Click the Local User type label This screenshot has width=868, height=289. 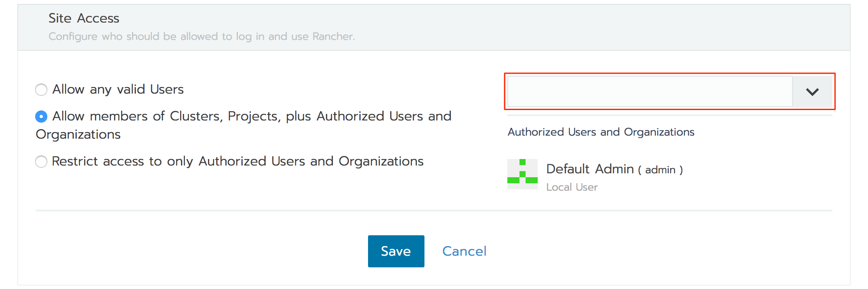tap(572, 187)
